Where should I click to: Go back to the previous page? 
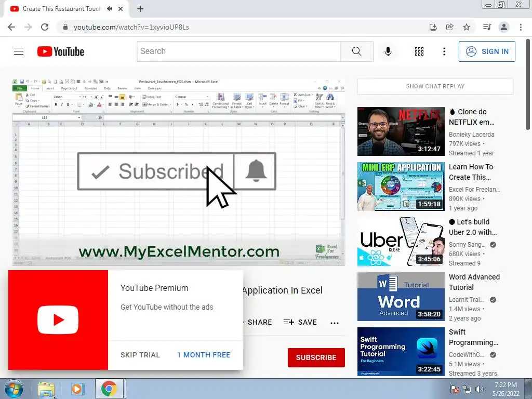point(11,27)
